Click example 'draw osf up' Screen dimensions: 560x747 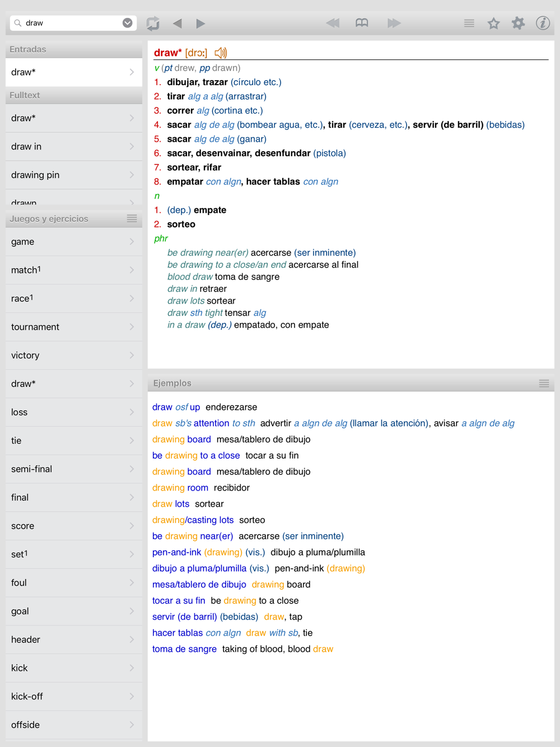(176, 407)
